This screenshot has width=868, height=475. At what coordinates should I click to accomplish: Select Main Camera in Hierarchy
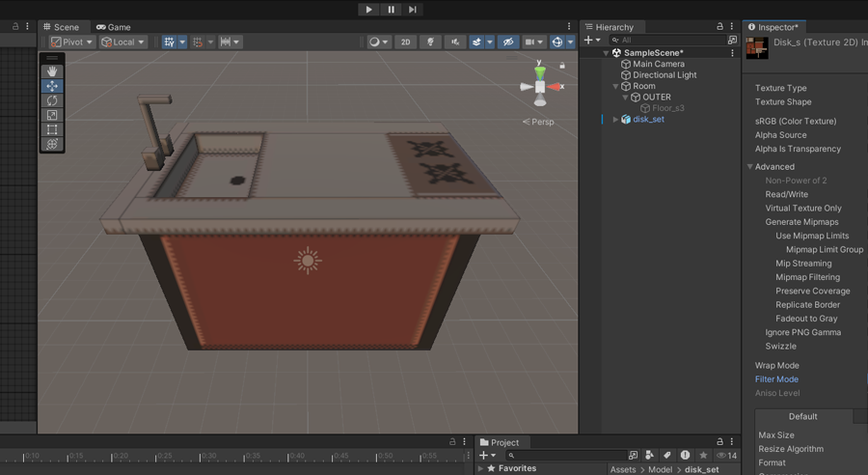point(658,64)
